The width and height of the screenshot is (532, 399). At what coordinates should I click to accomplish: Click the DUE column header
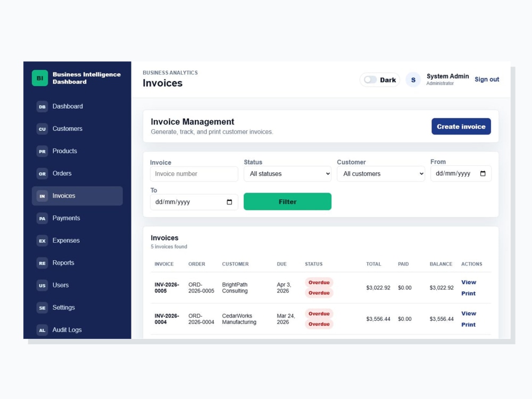281,264
